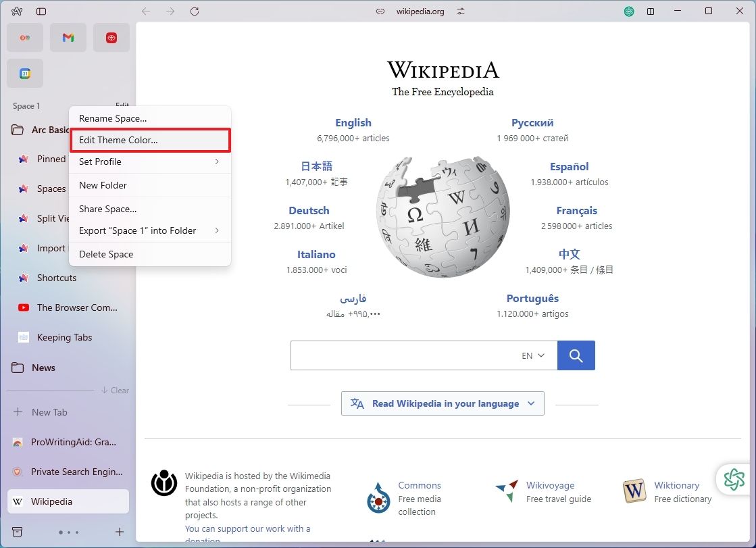Image resolution: width=756 pixels, height=548 pixels.
Task: Reload the page using the refresh icon
Action: point(195,11)
